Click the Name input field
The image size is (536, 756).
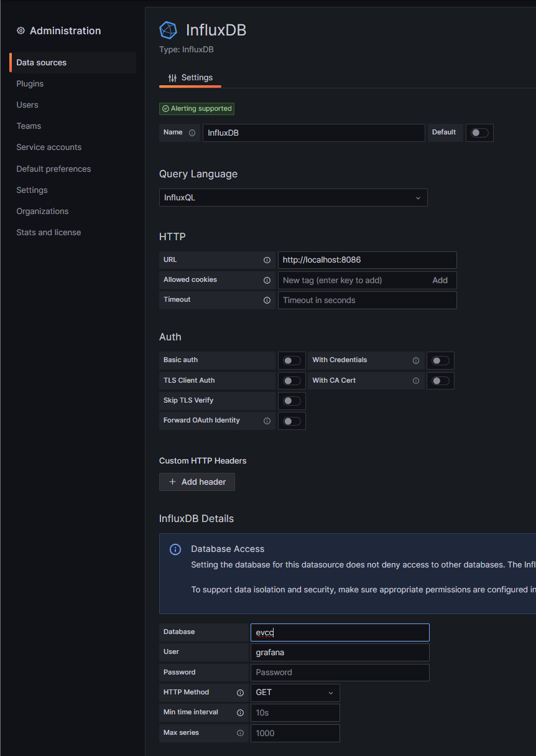314,133
